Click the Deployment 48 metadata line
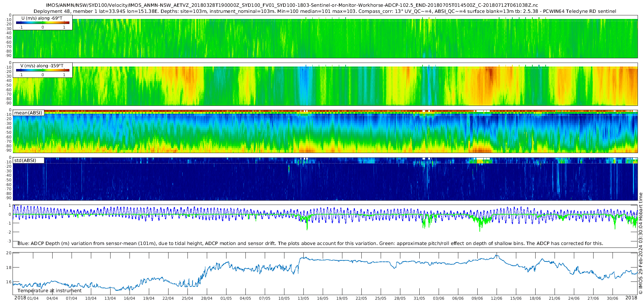Viewport: 644px width, 304px height. click(x=325, y=11)
